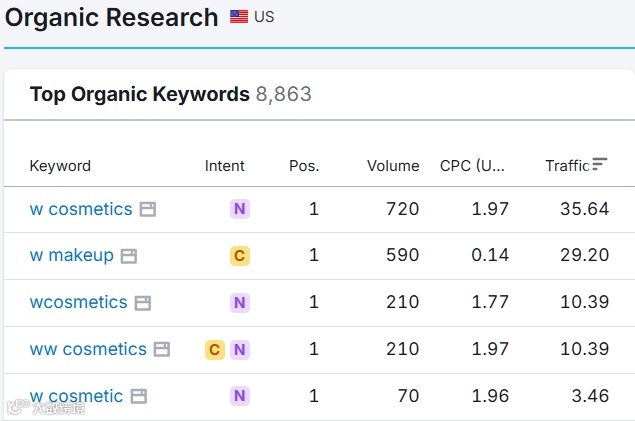Click the C intent badge for w makeup
Image resolution: width=635 pixels, height=421 pixels.
point(239,256)
